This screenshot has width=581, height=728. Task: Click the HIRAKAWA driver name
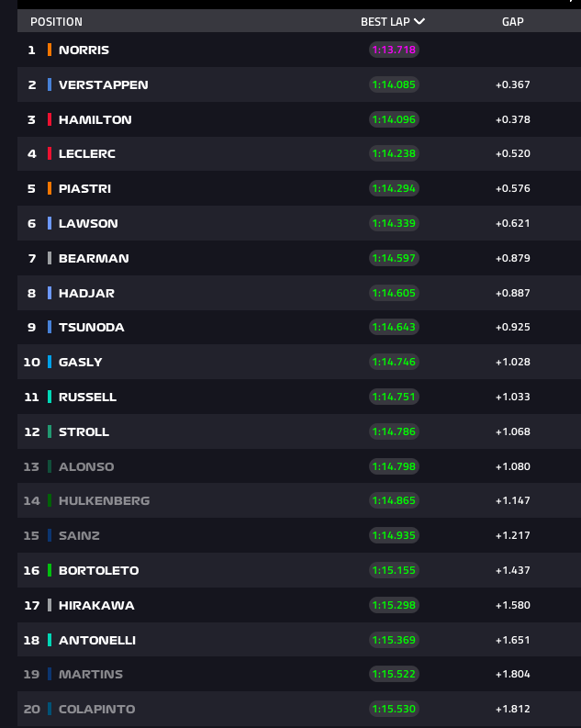pyautogui.click(x=96, y=605)
